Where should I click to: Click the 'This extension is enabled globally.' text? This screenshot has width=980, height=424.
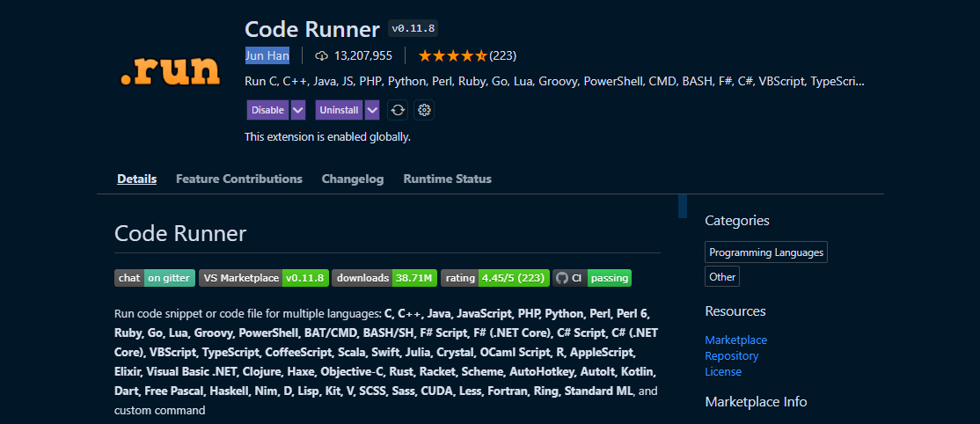coord(327,137)
